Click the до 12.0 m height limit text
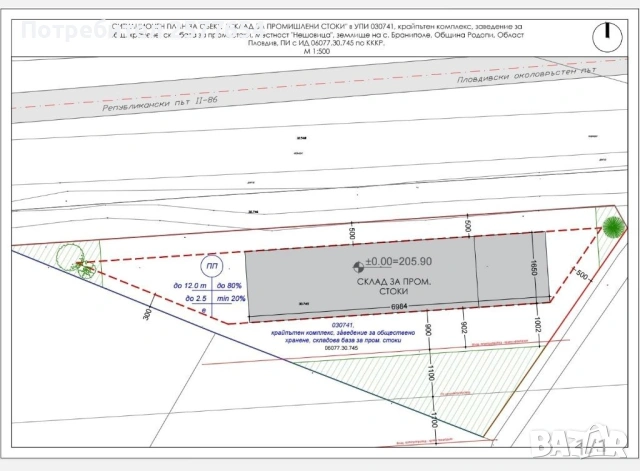The image size is (640, 471). click(x=190, y=286)
